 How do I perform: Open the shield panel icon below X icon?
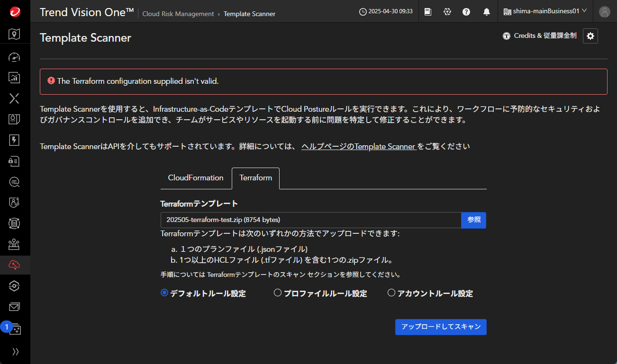(x=15, y=119)
